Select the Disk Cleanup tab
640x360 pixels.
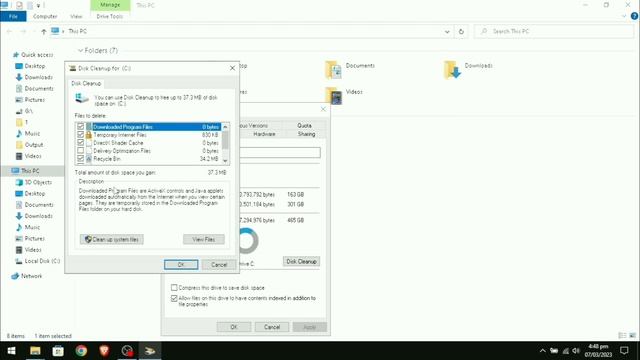click(86, 83)
